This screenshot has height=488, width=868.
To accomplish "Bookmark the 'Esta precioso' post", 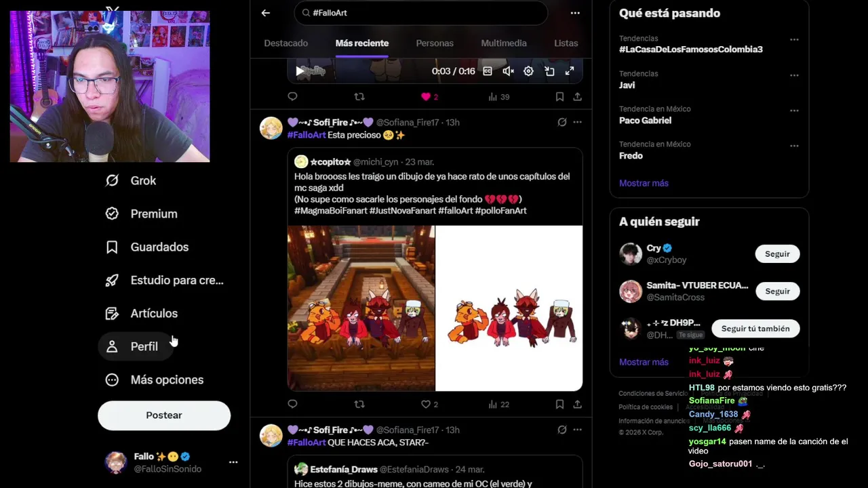I will (559, 404).
